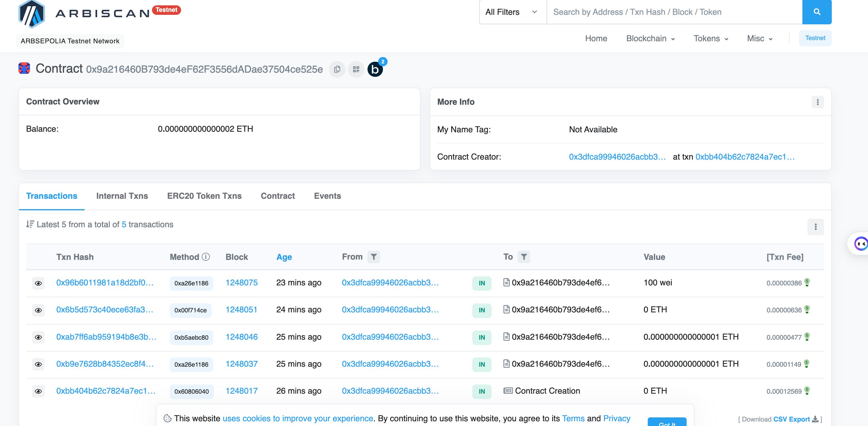The width and height of the screenshot is (868, 426).
Task: Click gas tip icon for fee 0.00000477
Action: pyautogui.click(x=807, y=336)
